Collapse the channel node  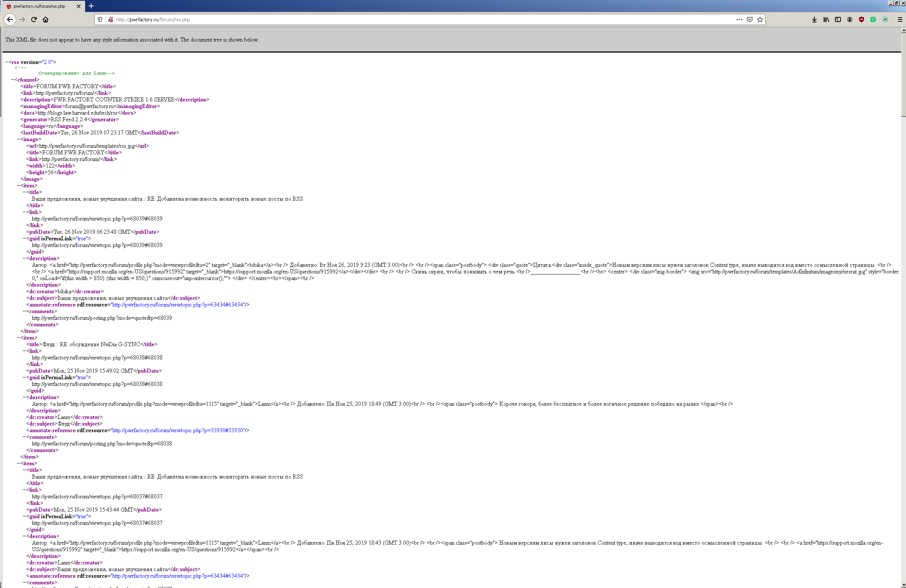coord(13,80)
